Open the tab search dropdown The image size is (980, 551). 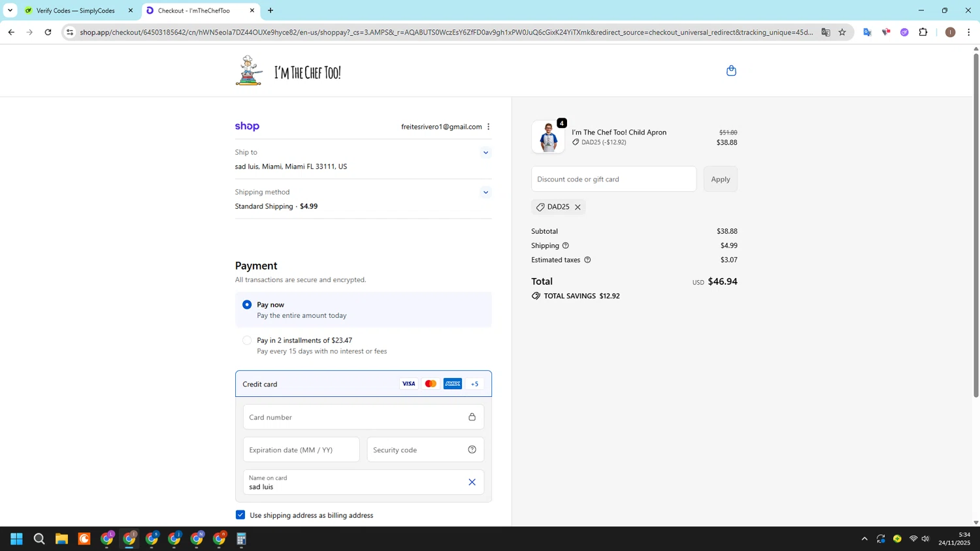coord(10,10)
